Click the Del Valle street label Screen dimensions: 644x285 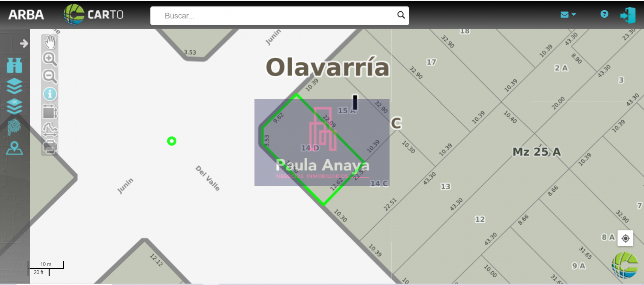pos(208,178)
